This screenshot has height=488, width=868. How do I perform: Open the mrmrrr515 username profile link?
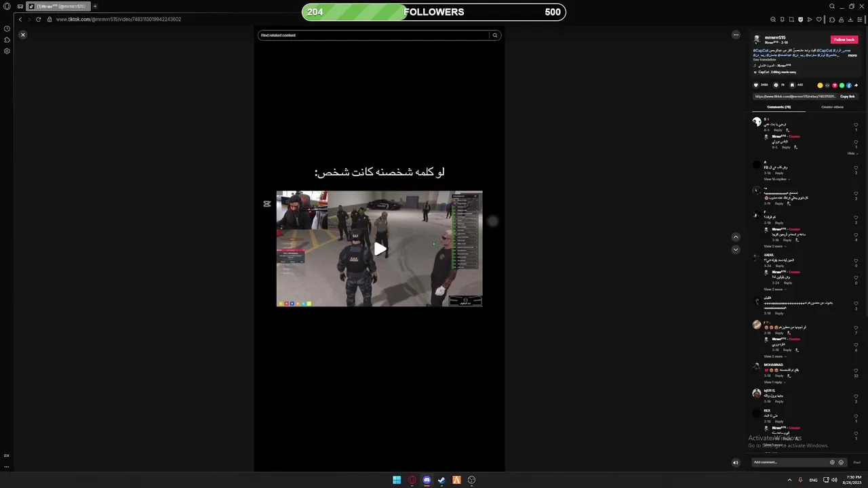click(x=775, y=37)
